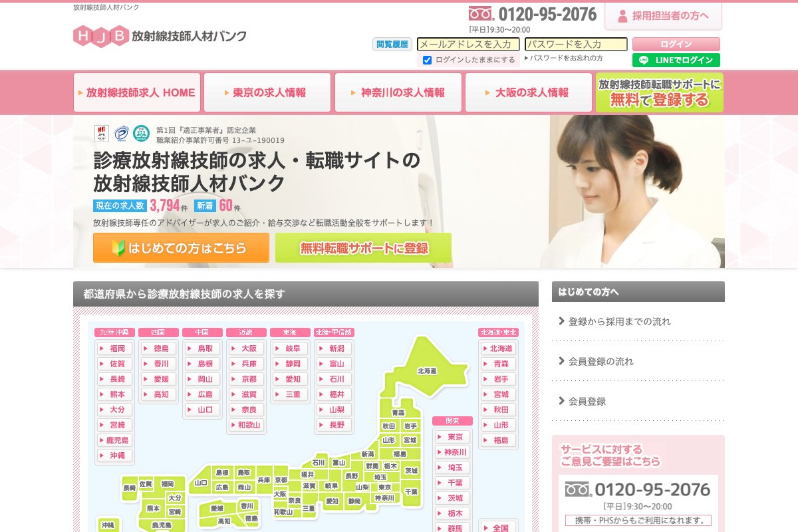Click the green circular certification badge
This screenshot has width=798, height=532.
click(x=141, y=134)
